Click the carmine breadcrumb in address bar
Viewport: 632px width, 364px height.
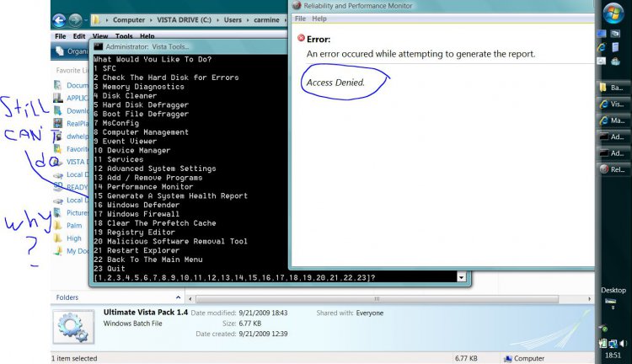pos(266,19)
